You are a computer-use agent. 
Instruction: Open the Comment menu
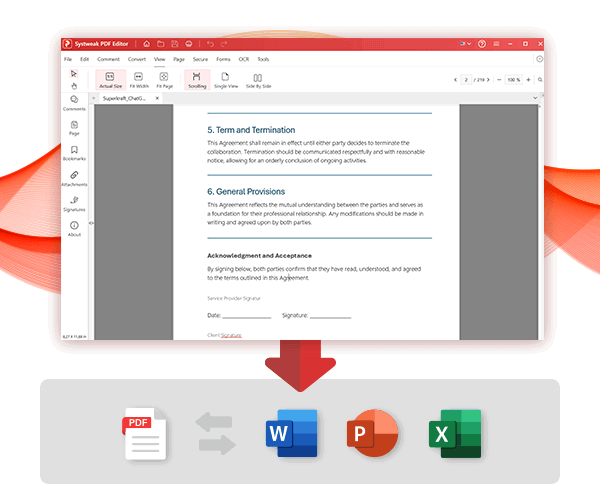[x=108, y=59]
